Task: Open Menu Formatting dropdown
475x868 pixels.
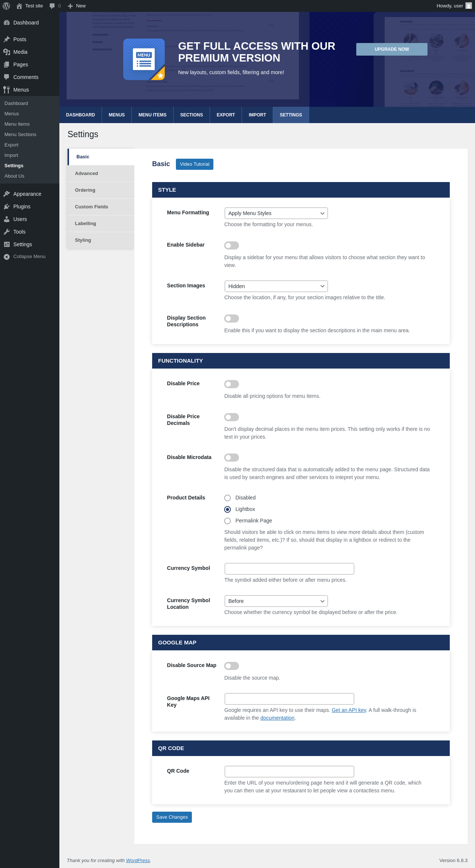Action: [x=276, y=213]
